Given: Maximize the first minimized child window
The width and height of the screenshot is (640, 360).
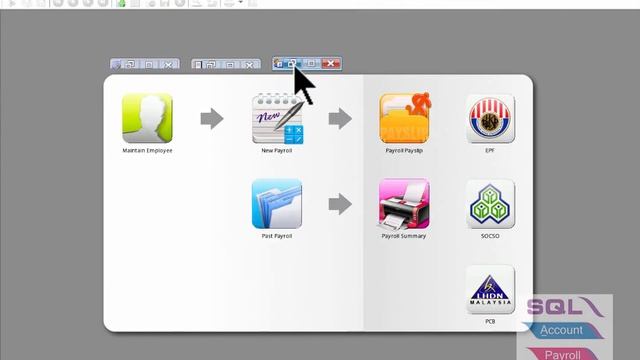Looking at the screenshot, I should 149,64.
